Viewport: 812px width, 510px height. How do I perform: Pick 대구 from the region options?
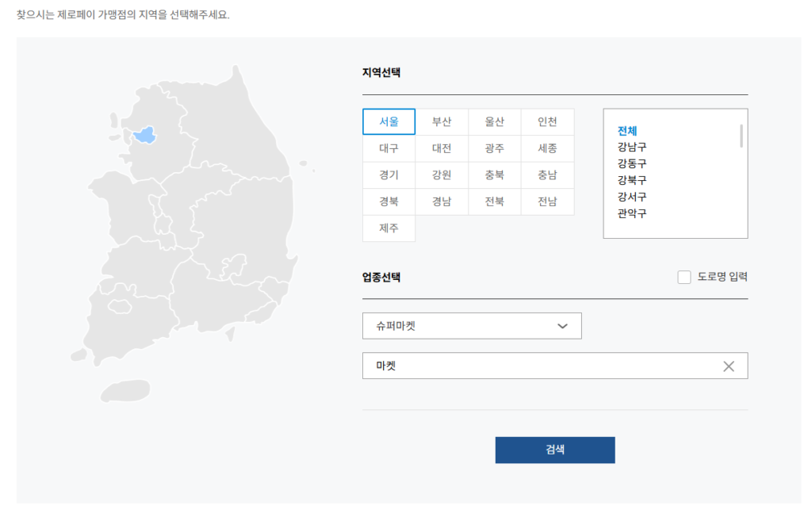pyautogui.click(x=389, y=148)
